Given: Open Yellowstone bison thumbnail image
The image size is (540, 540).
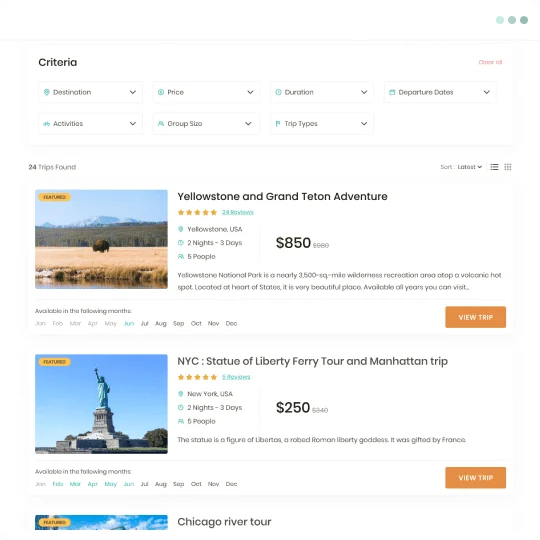Looking at the screenshot, I should (101, 239).
